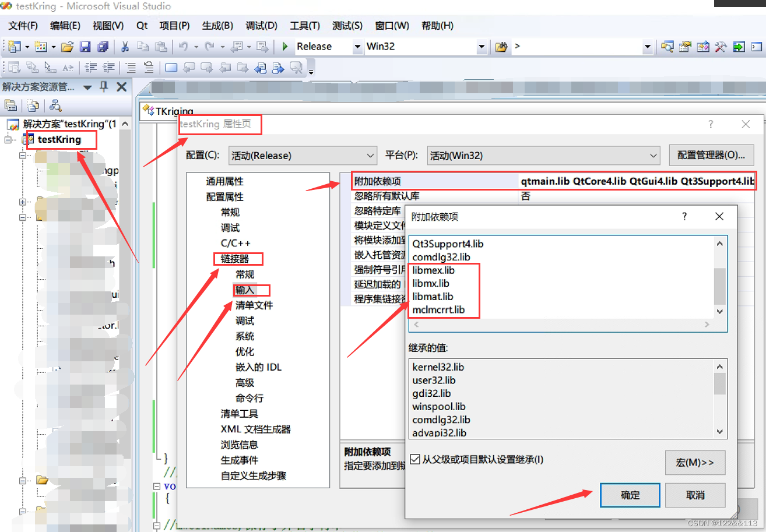Click the Paste clipboard icon
The width and height of the screenshot is (766, 532).
(x=161, y=47)
